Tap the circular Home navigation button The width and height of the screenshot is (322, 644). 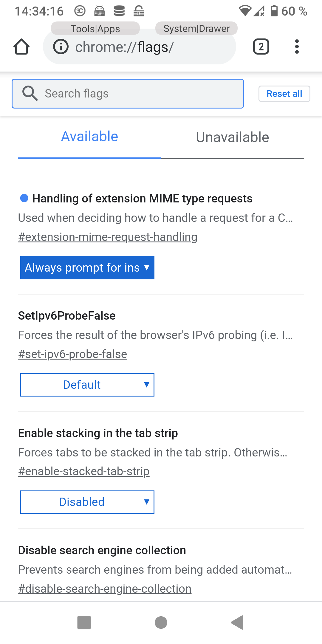pos(161,622)
